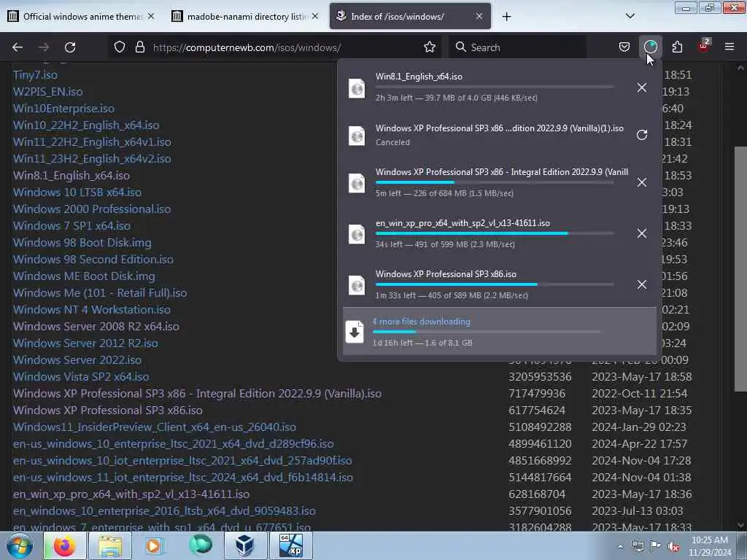Image resolution: width=747 pixels, height=560 pixels.
Task: Open Windows Vista SP2 x64.iso link
Action: (81, 377)
